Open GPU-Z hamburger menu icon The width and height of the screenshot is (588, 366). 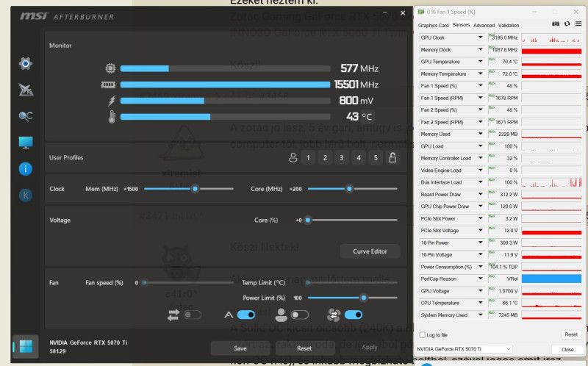point(578,24)
